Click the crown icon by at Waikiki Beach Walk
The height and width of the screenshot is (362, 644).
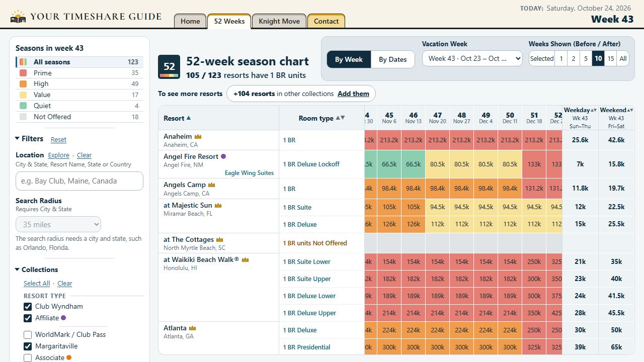246,260
